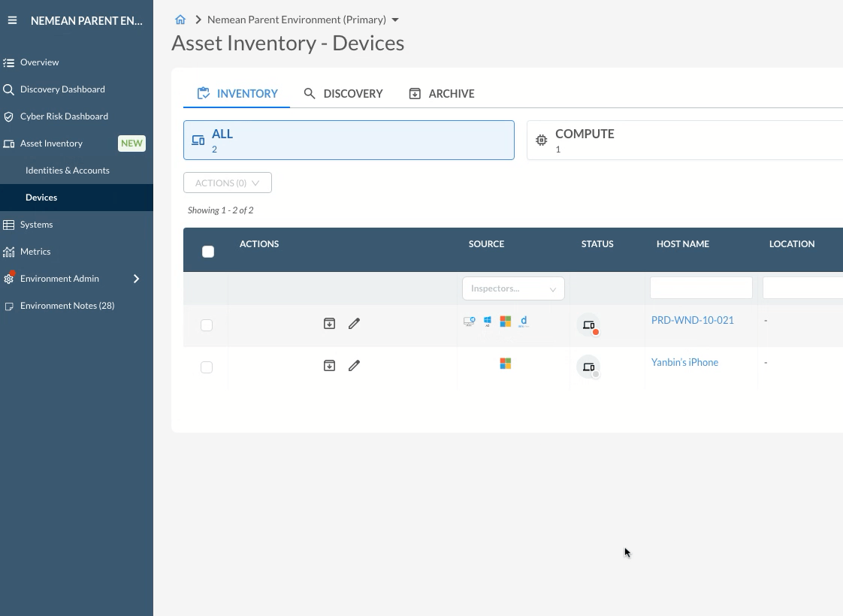Click the chip icon in the COMPUTE card
This screenshot has height=616, width=843.
(x=542, y=140)
